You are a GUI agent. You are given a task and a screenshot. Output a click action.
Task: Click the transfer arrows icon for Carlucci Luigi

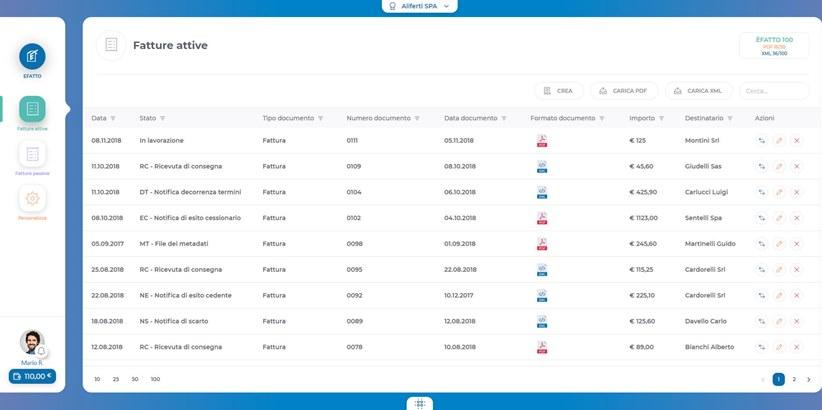(761, 192)
